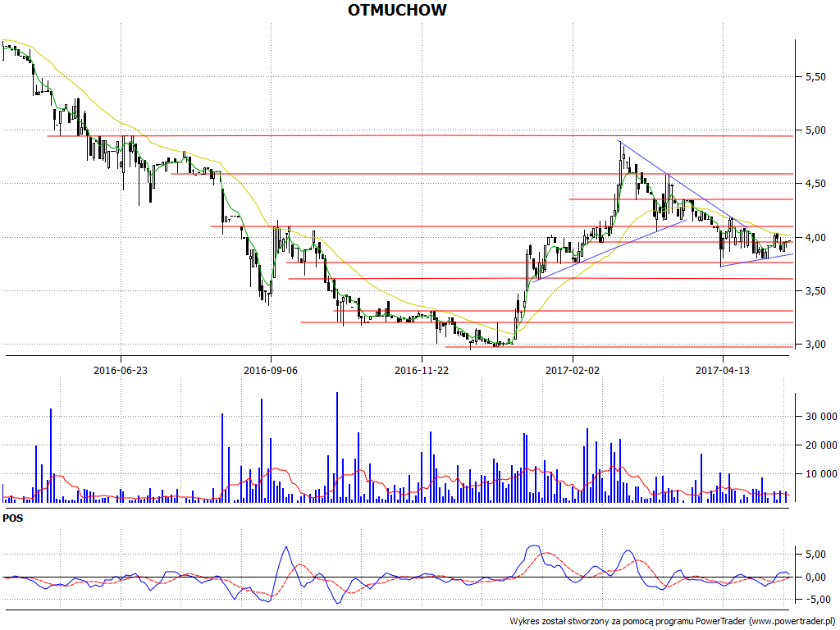Select the 2016-06-23 date label
The width and height of the screenshot is (840, 630).
pyautogui.click(x=121, y=370)
